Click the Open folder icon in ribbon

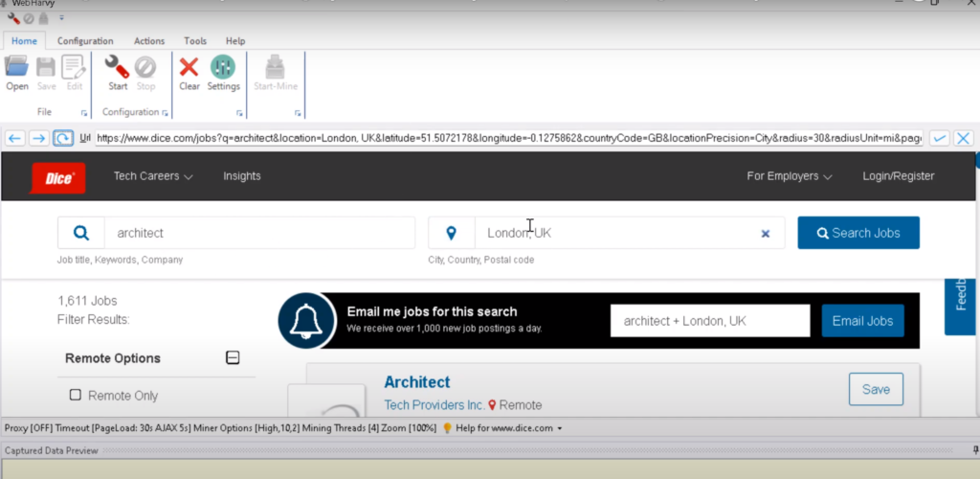click(17, 68)
